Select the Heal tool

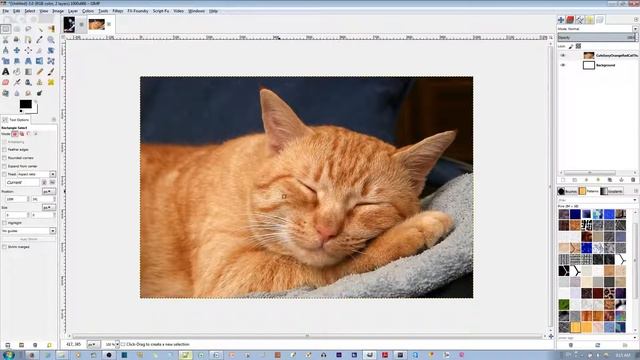(51, 82)
